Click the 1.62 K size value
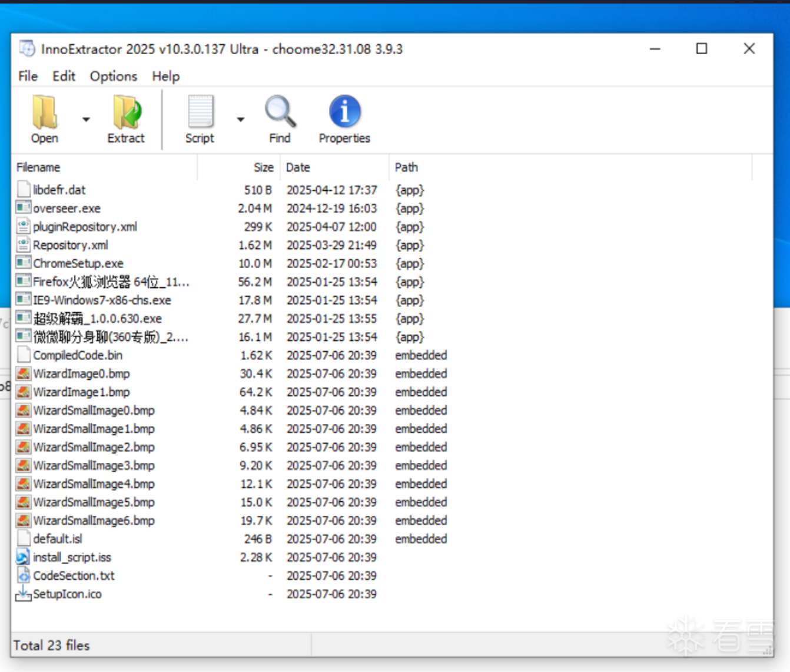The height and width of the screenshot is (672, 790). pyautogui.click(x=256, y=355)
